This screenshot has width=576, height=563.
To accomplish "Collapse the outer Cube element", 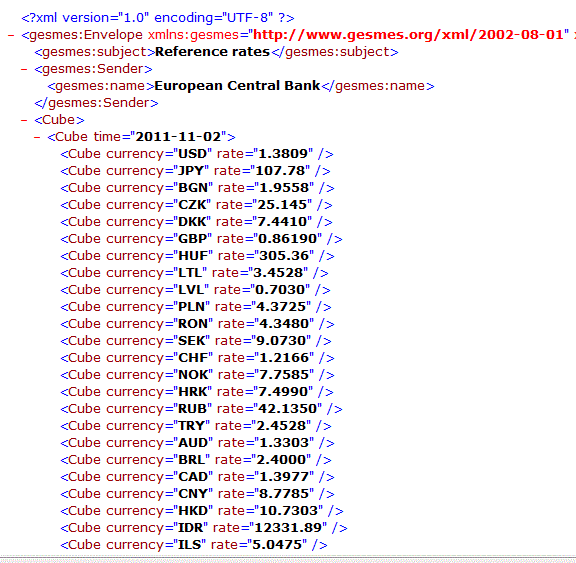I will coord(24,120).
